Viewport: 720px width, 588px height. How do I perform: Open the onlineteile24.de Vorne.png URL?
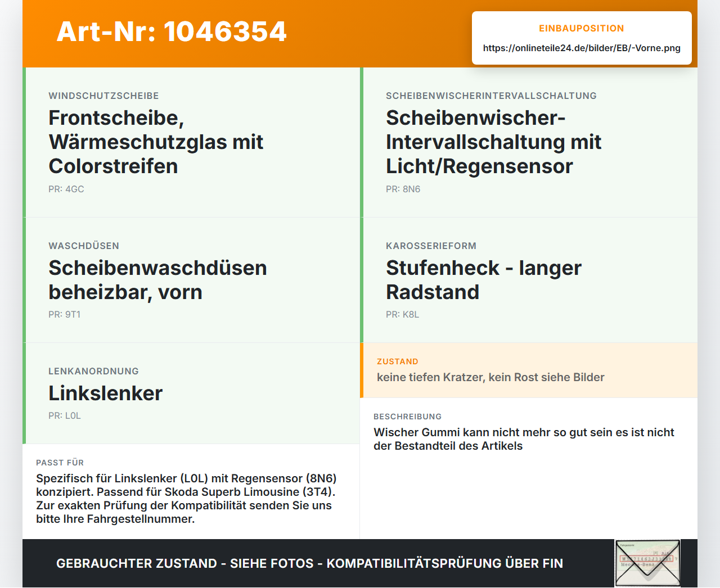point(582,48)
